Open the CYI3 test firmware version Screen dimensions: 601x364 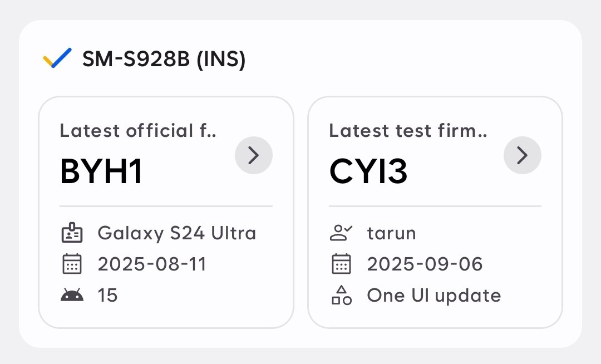coord(368,173)
